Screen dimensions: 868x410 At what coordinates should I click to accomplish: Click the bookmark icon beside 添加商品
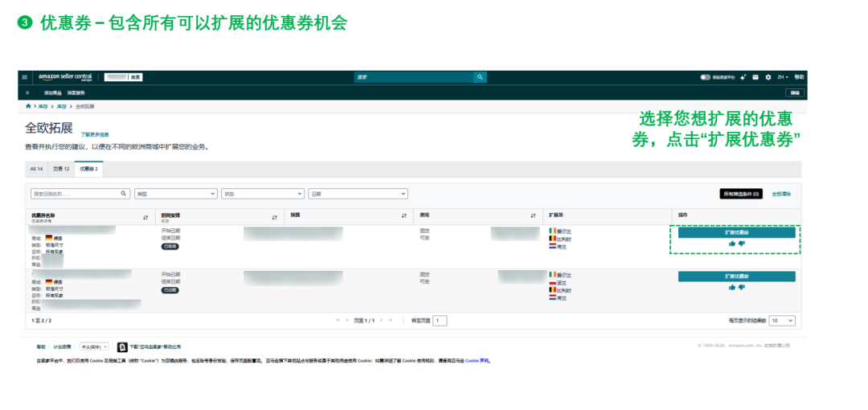pos(27,92)
